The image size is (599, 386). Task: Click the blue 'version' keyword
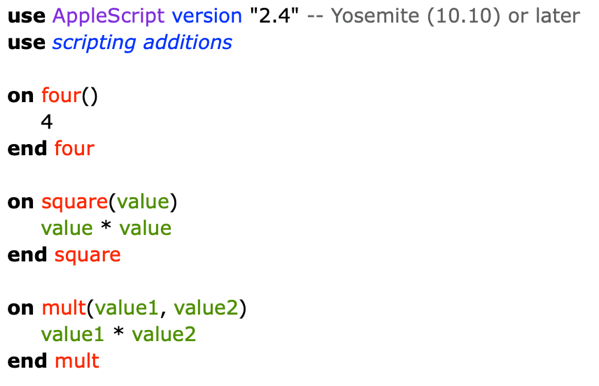(x=207, y=16)
